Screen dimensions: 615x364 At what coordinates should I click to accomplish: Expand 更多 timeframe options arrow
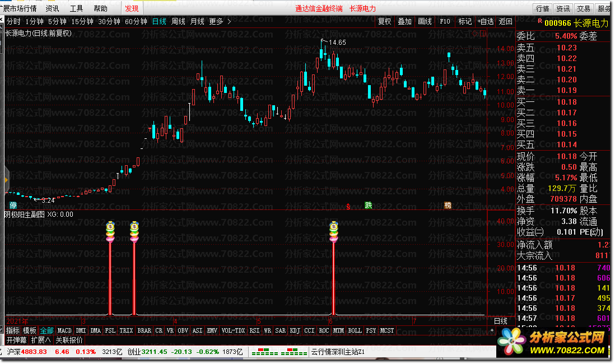[x=229, y=22]
